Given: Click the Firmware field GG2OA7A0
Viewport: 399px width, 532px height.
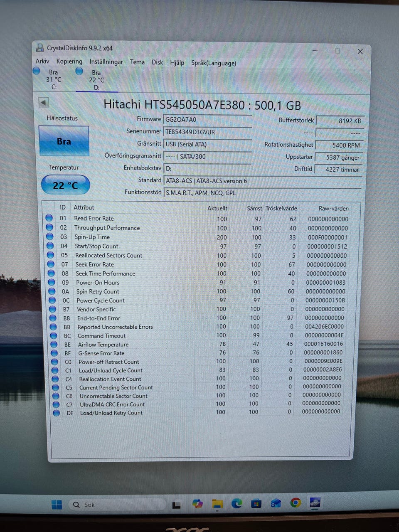Looking at the screenshot, I should 207,120.
